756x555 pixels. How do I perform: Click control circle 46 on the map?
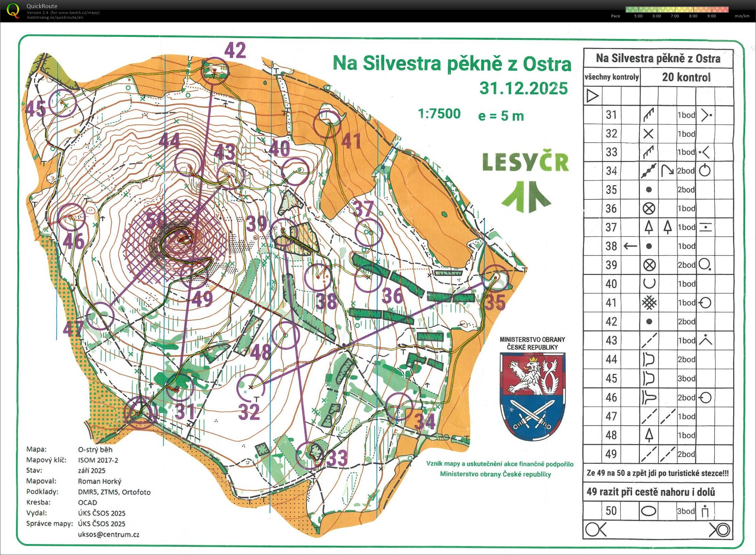(x=72, y=217)
